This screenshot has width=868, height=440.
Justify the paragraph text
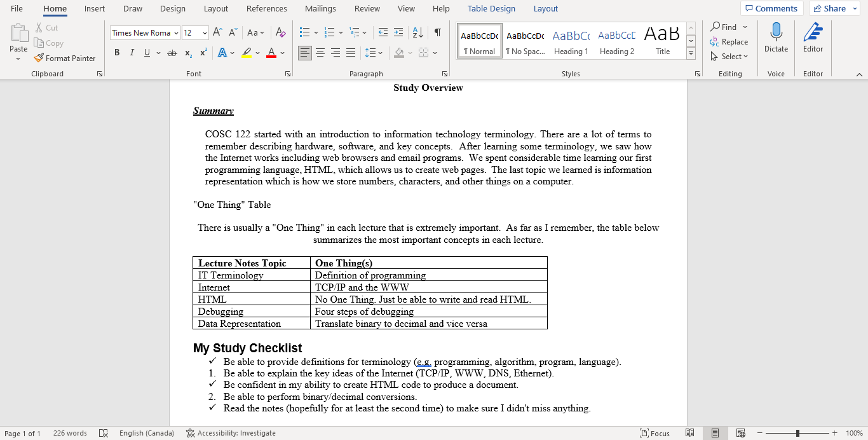click(x=351, y=53)
